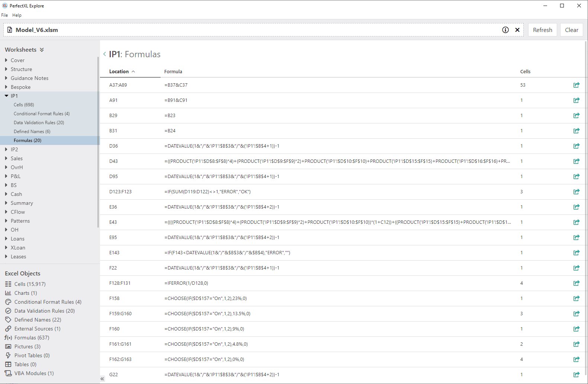Click the export icon for F128:F131 row
The image size is (588, 384).
point(576,283)
